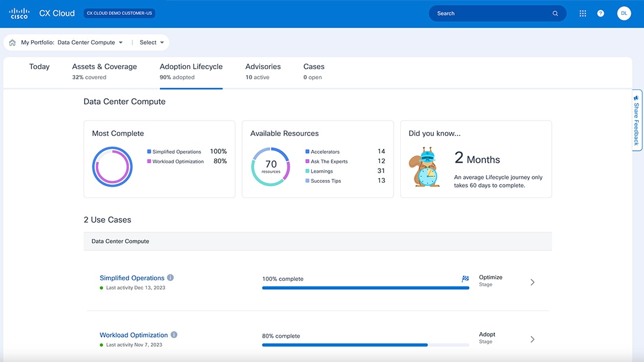Click the "Last activity Dec 13, 2023" text
Screen dimensions: 644x362
coord(136,287)
